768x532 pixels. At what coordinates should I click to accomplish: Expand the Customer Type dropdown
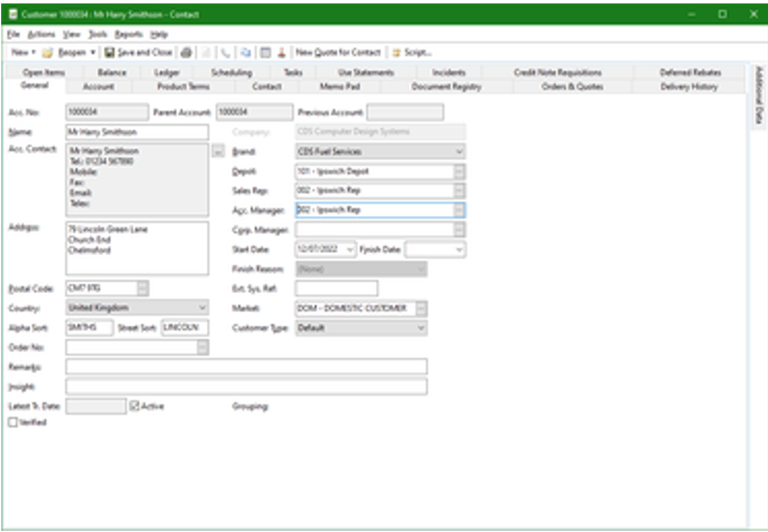point(421,328)
